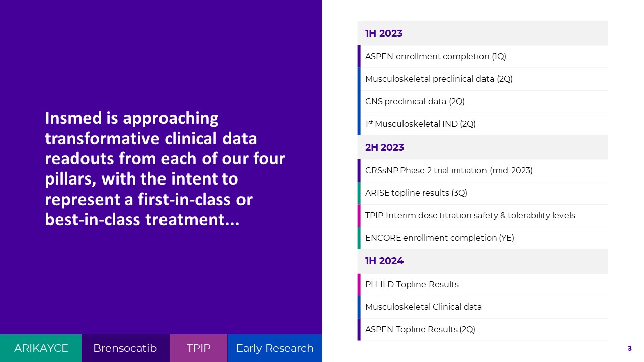Click Musculoskeletal preclinical data (2Q) item
This screenshot has width=644, height=362.
point(439,79)
